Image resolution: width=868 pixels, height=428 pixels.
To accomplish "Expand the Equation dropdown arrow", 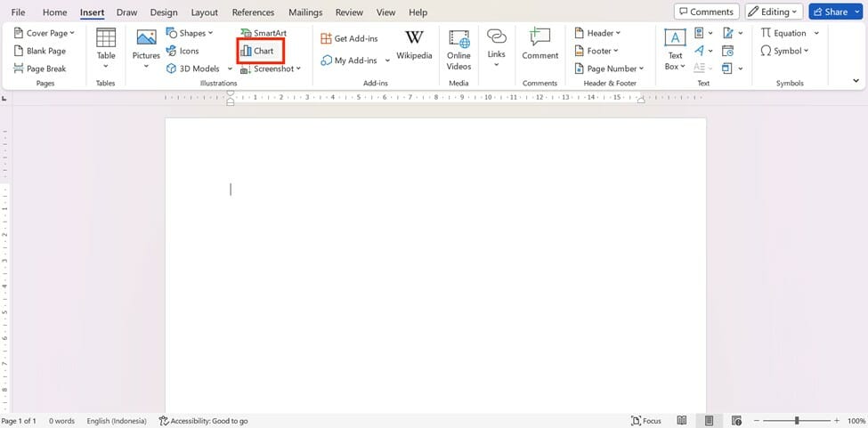I will coord(816,33).
